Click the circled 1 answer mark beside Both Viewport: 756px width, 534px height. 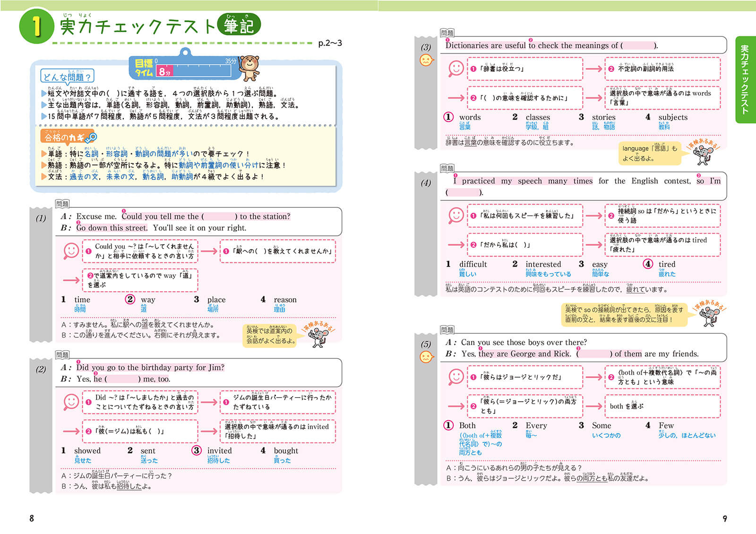pos(448,425)
